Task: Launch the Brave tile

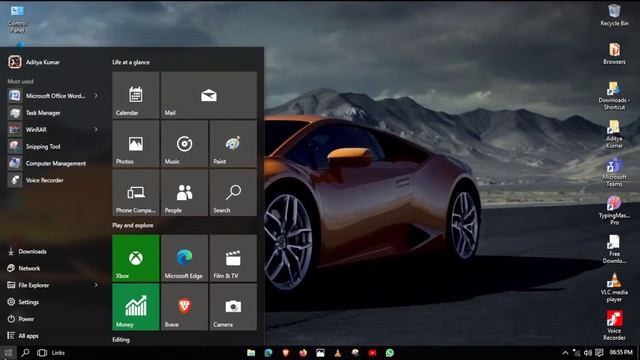Action: (x=184, y=307)
